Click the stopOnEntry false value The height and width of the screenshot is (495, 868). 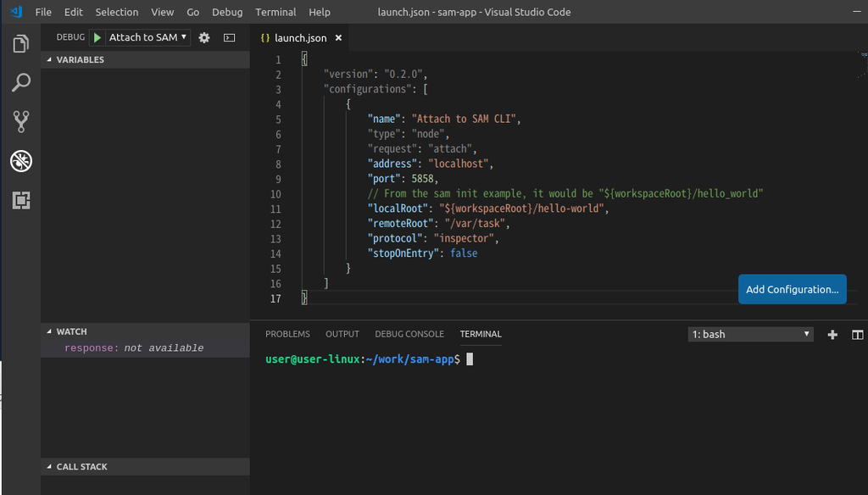coord(464,253)
